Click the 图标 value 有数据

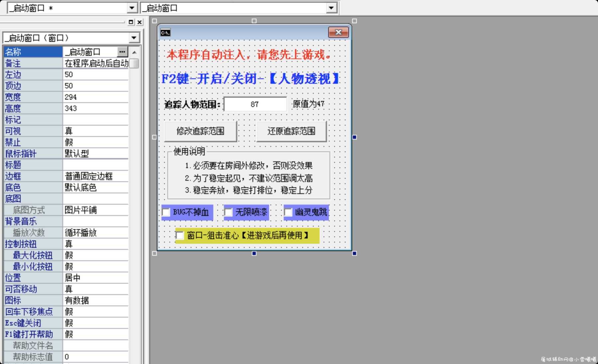(x=96, y=300)
